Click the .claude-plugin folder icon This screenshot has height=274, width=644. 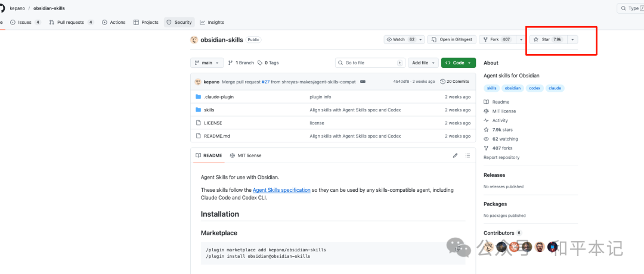[199, 97]
